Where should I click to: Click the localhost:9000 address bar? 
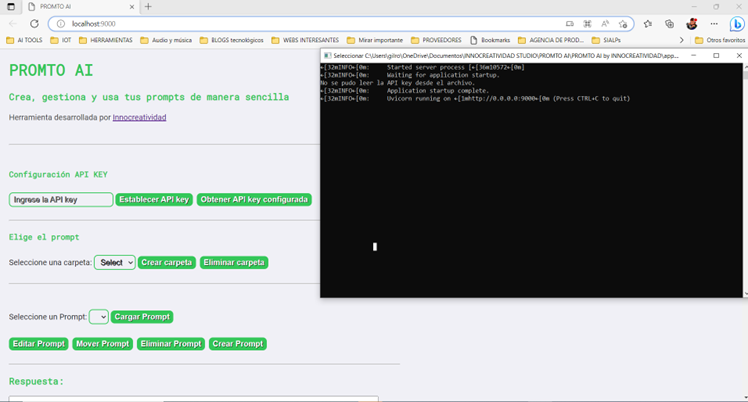click(x=300, y=23)
